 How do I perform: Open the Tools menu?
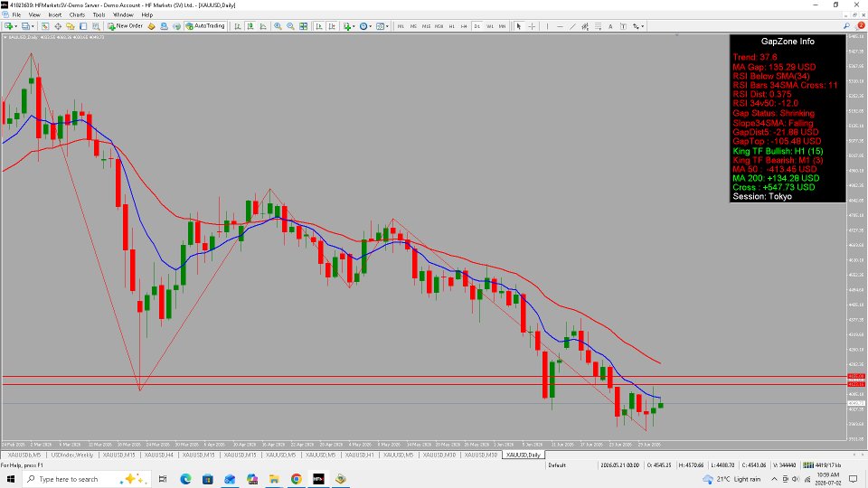tap(99, 15)
